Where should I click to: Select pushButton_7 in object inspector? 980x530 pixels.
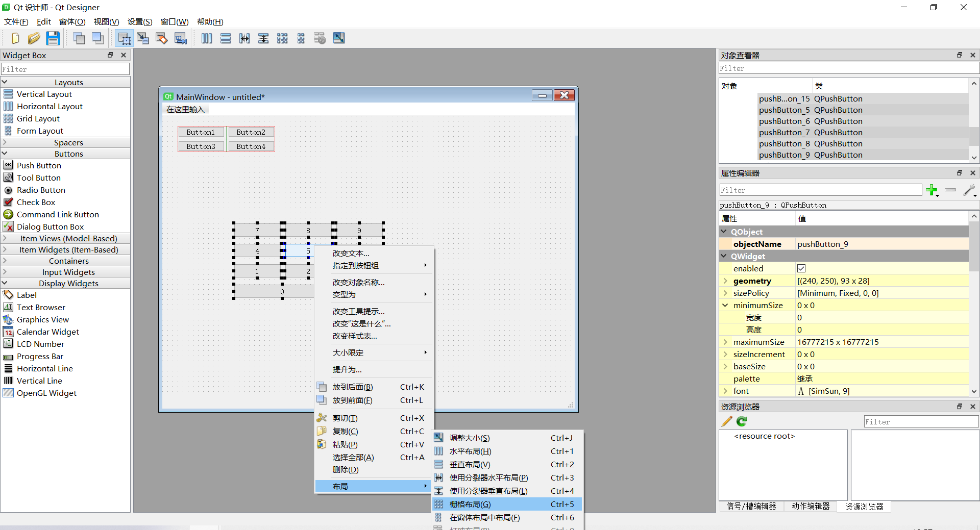[x=784, y=132]
